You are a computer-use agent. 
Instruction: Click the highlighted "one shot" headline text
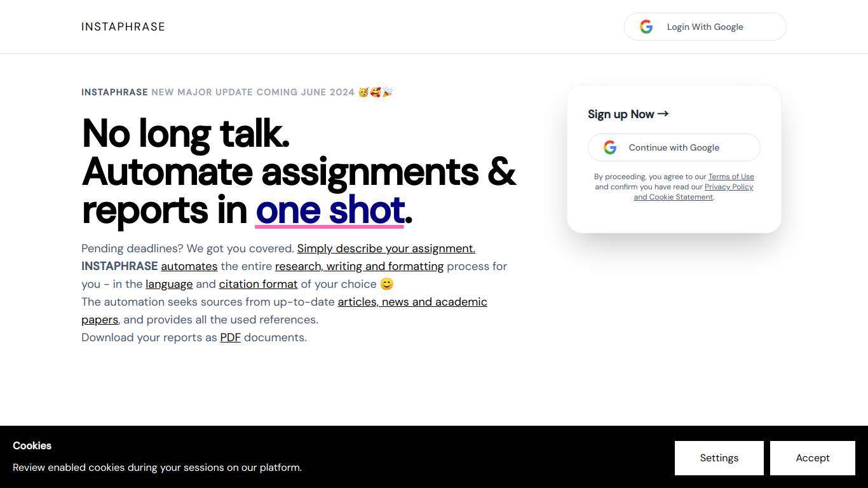[330, 210]
